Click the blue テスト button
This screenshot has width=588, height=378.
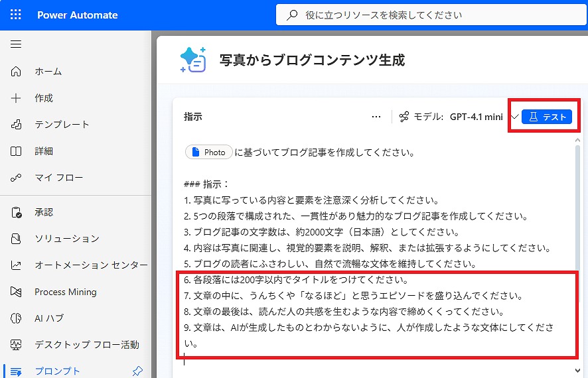547,117
